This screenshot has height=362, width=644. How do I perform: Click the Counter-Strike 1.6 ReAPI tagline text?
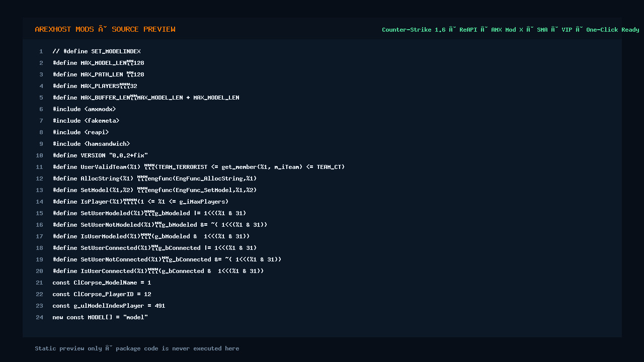[x=511, y=30]
